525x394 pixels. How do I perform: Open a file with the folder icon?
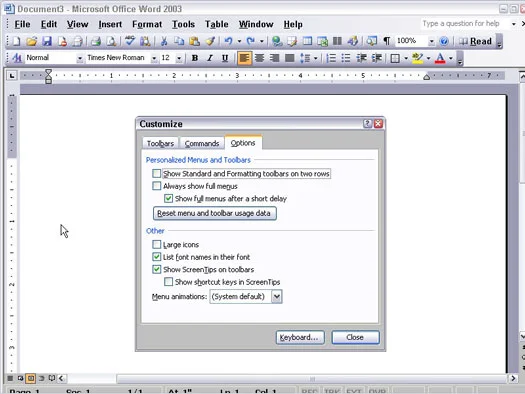pos(31,42)
